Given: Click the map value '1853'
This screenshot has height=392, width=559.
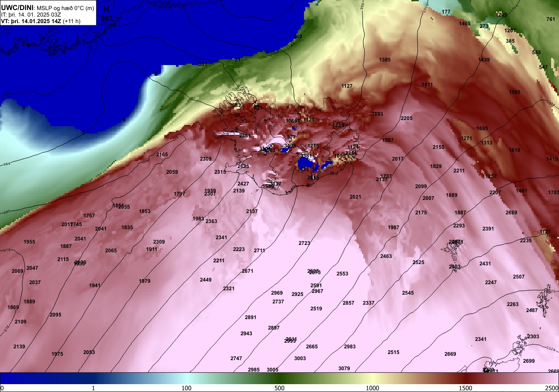Looking at the screenshot, I should point(145,211).
